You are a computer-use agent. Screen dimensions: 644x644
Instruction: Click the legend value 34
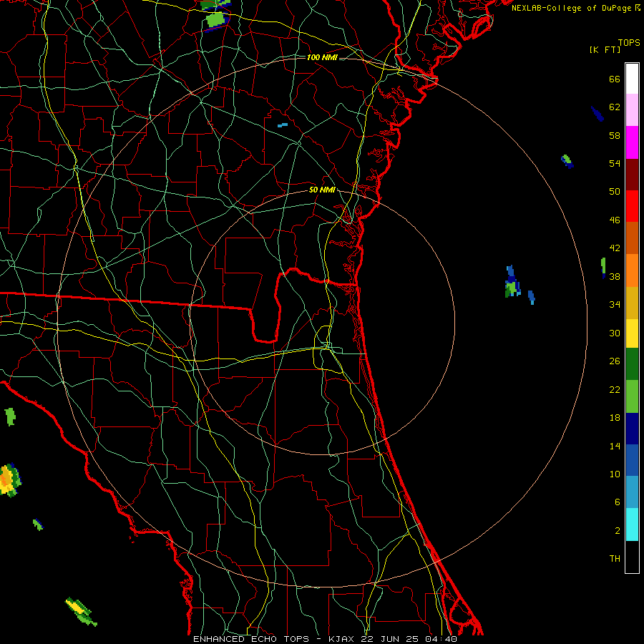pos(615,305)
